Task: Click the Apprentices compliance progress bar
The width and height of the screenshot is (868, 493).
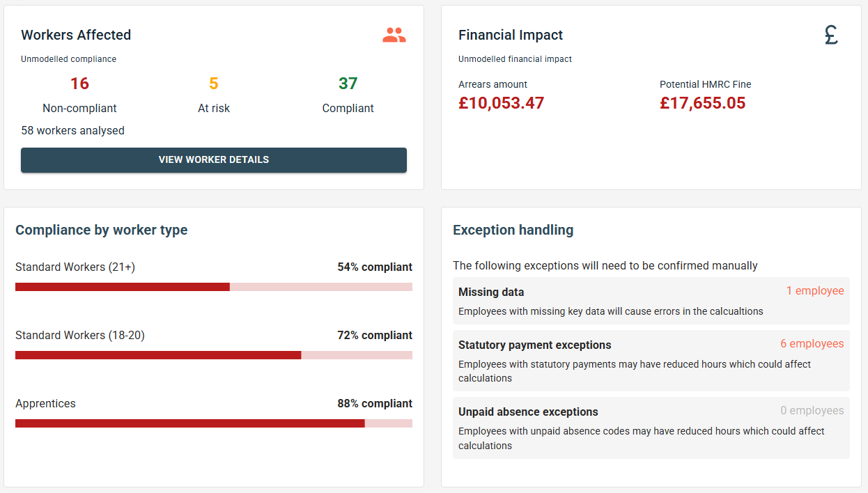Action: 213,423
